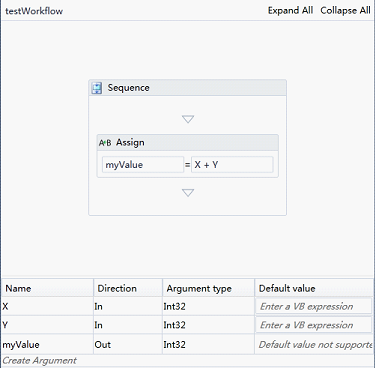Click the Assign activity A+B icon

[105, 143]
